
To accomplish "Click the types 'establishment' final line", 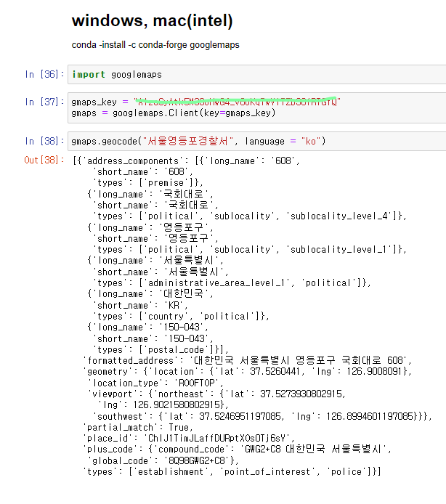I will click(232, 472).
